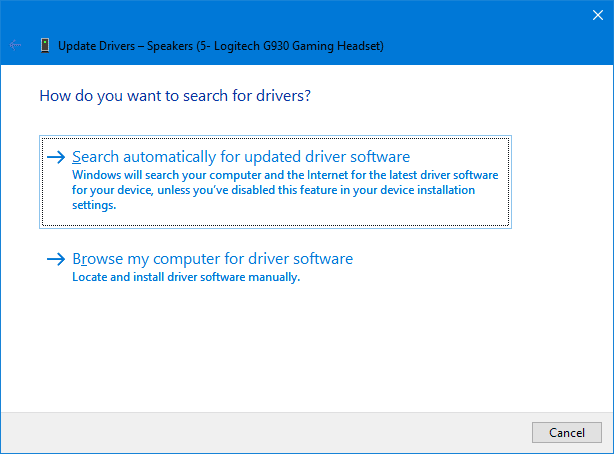Screen dimensions: 614x454
Task: Click arrow icon next to Browse my computer
Action: pyautogui.click(x=56, y=259)
